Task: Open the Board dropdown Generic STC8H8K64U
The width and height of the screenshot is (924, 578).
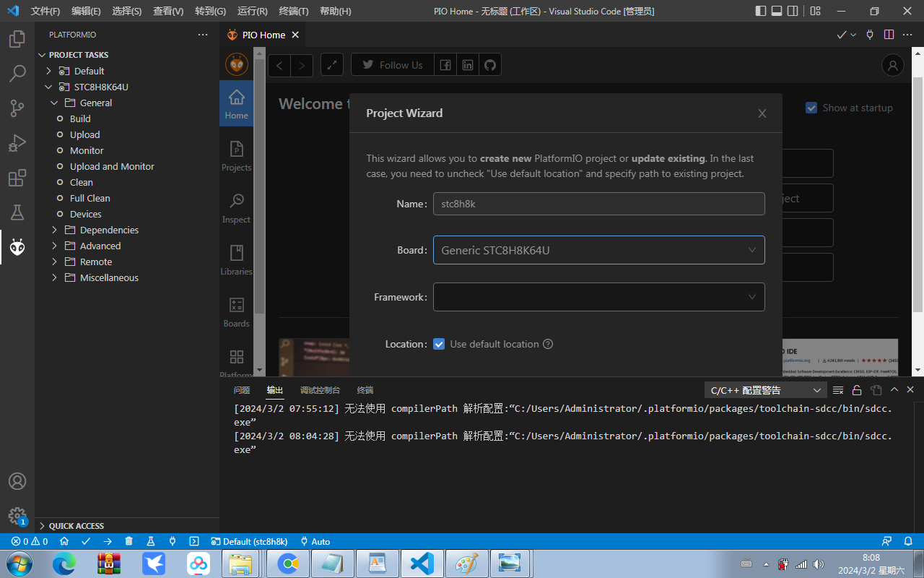Action: point(598,250)
